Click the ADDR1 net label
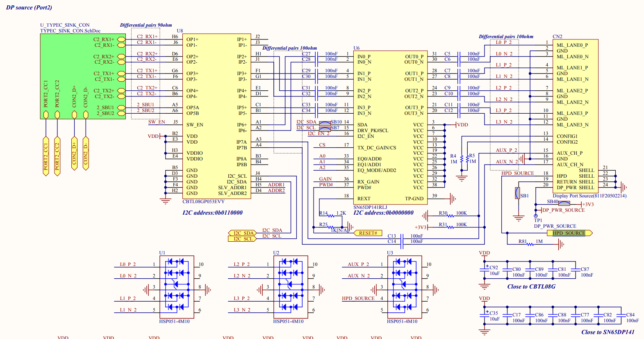Viewport: 644px width, 339px height. 276,185
